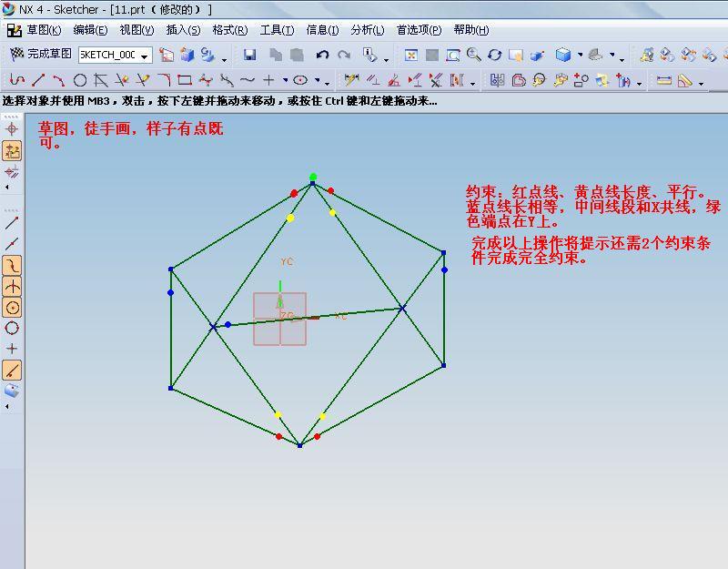The width and height of the screenshot is (728, 569).
Task: Click the Save floppy disk icon
Action: tap(249, 55)
